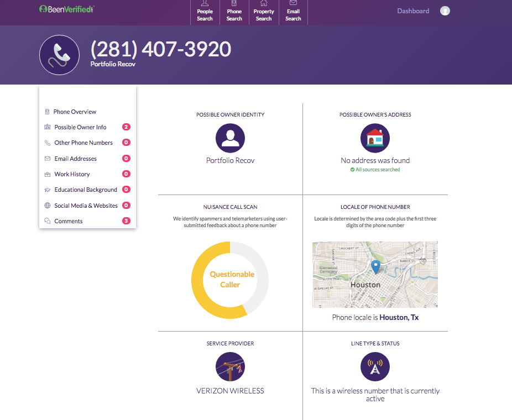Screen dimensions: 512x420
Task: Click the blue map pin marker
Action: click(x=376, y=267)
